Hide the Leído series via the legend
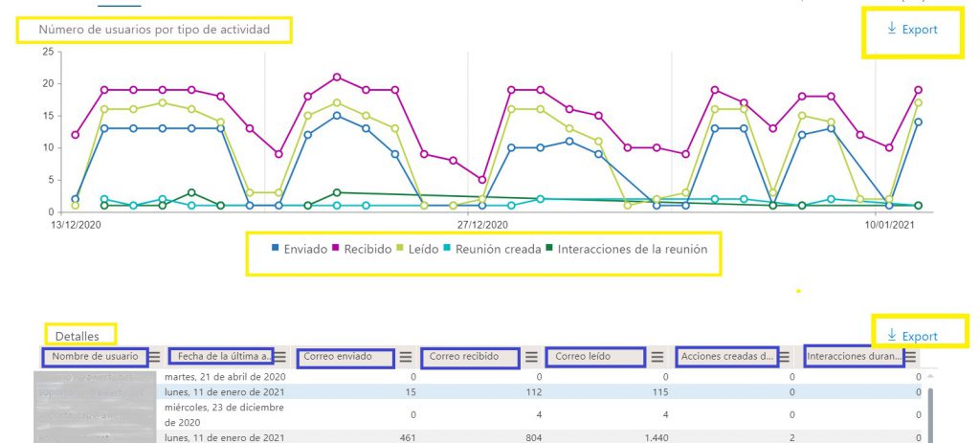The width and height of the screenshot is (980, 443). (419, 249)
